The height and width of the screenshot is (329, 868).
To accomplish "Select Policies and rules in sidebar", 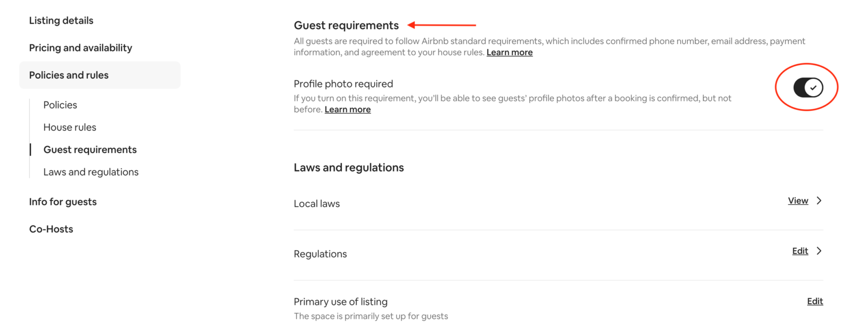I will 68,75.
